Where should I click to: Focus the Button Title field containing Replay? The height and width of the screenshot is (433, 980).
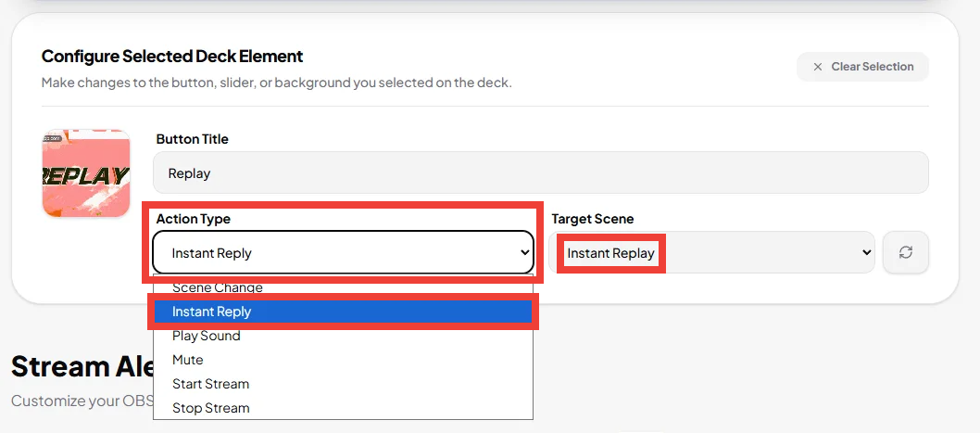pos(541,172)
